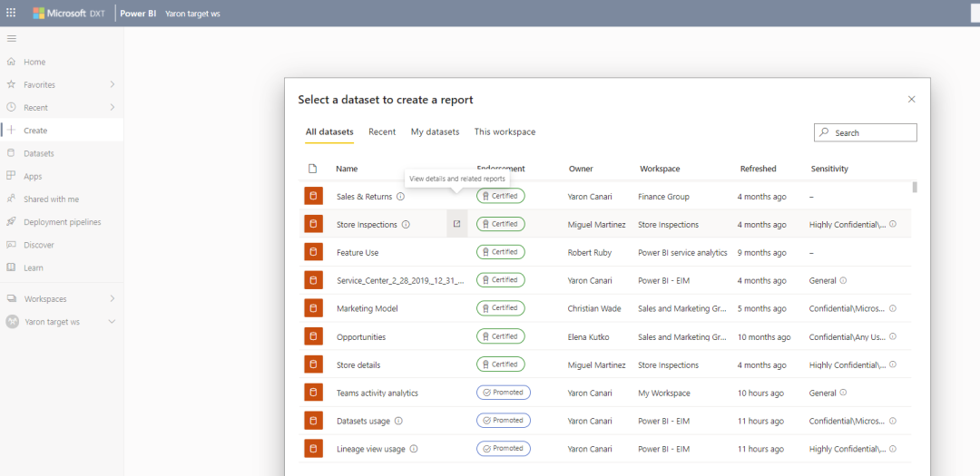The height and width of the screenshot is (476, 980).
Task: Select the Recent tab in the dialog
Action: pyautogui.click(x=382, y=132)
